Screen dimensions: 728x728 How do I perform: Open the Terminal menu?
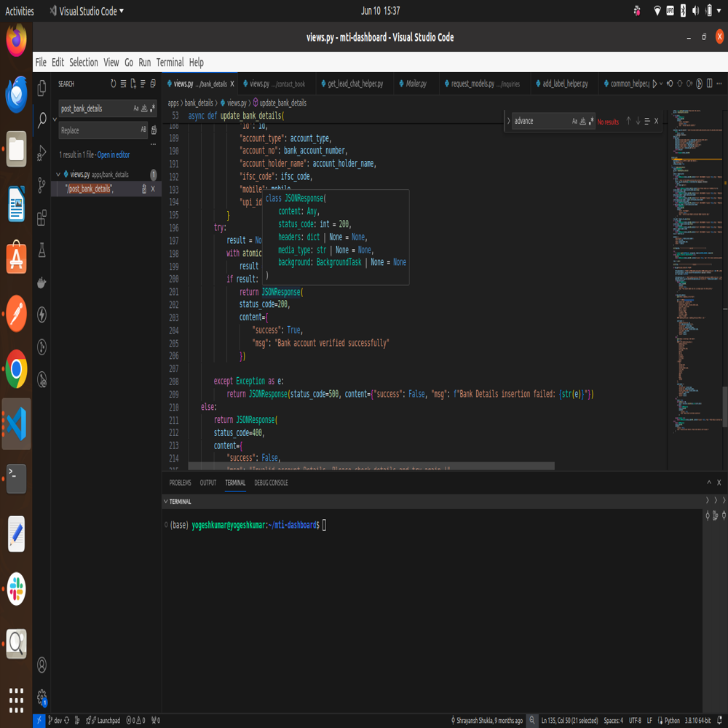click(x=170, y=62)
